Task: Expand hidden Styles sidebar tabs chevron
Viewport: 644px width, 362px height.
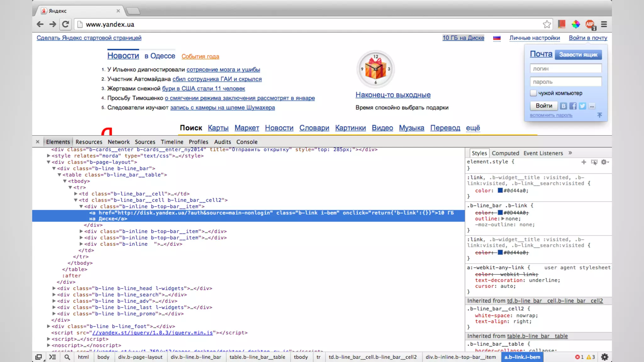Action: 570,153
